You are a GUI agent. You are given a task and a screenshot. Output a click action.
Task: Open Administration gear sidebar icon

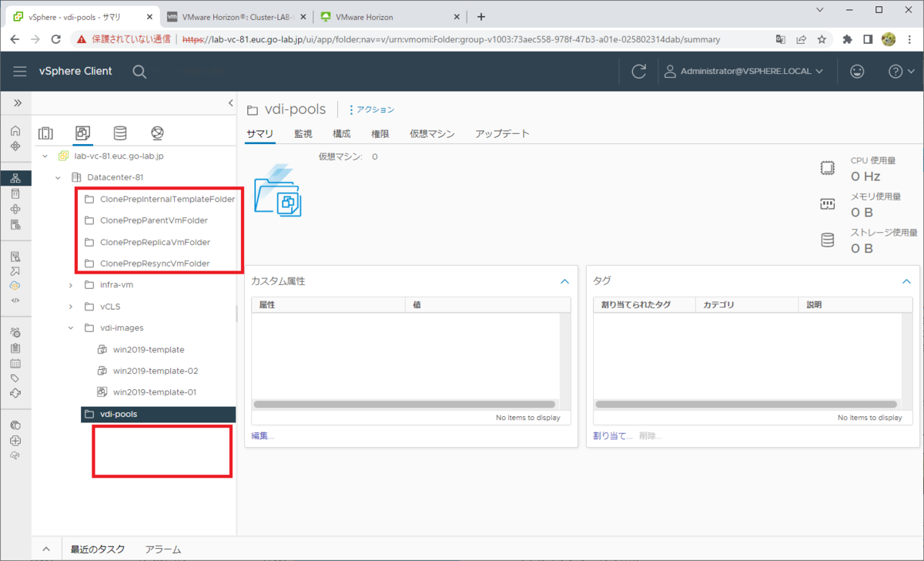point(15,333)
